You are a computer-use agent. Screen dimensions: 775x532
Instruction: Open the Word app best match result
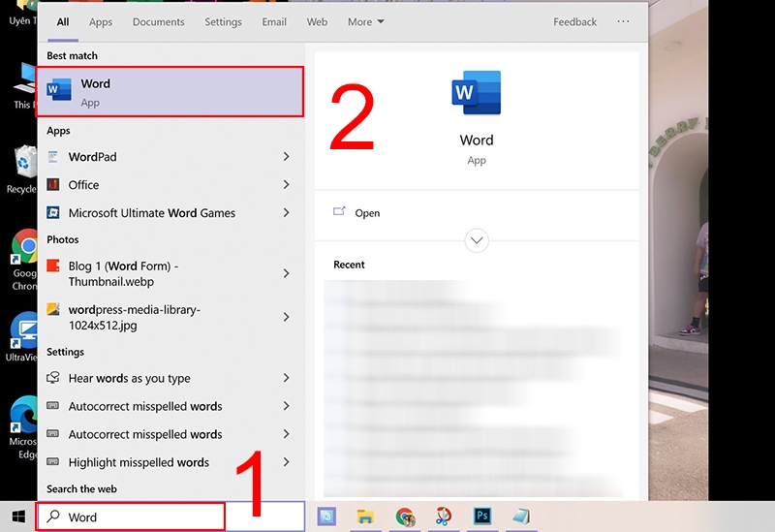point(170,92)
